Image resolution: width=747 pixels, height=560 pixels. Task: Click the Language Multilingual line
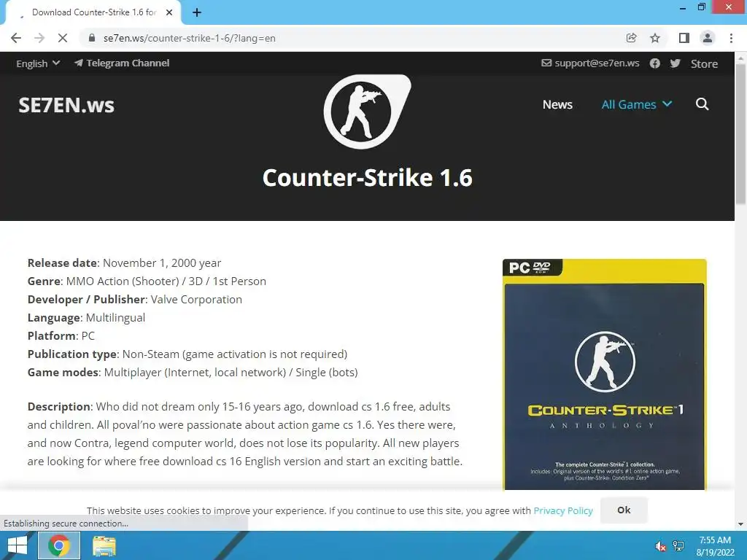pos(86,318)
